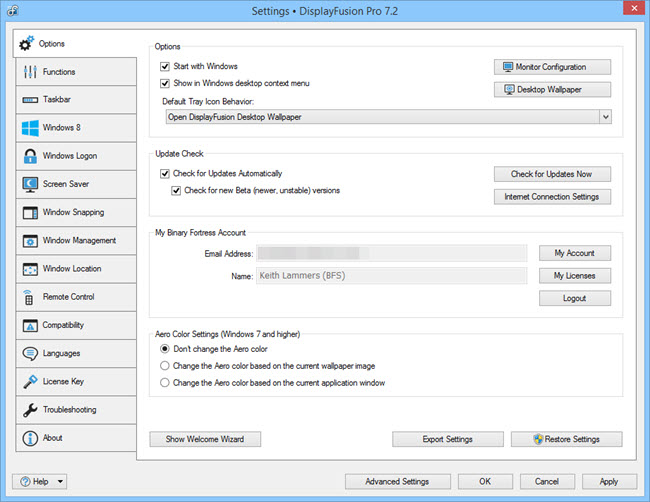
Task: Click the Compatibility icon
Action: (30, 325)
